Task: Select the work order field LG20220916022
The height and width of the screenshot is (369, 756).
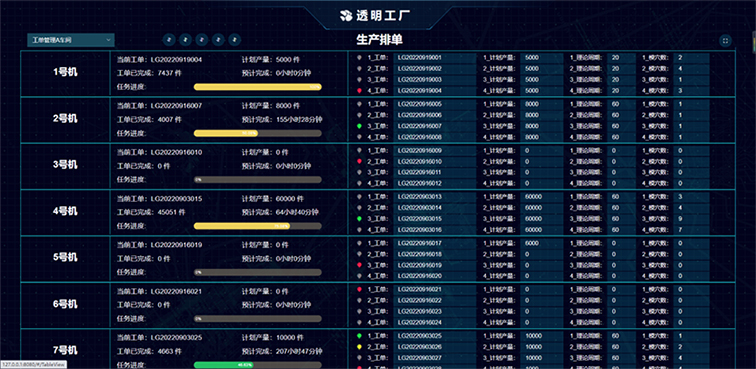Action: pos(434,300)
